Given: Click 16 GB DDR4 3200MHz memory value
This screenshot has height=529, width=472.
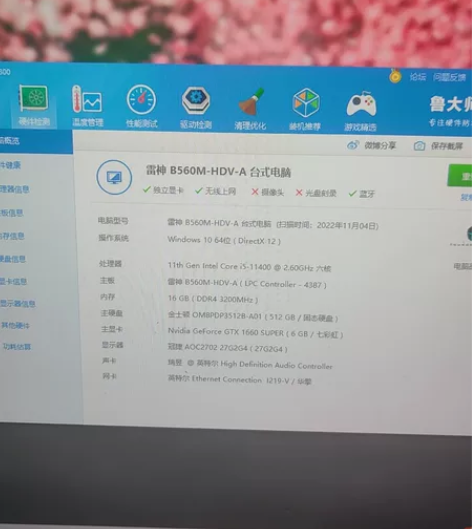Looking at the screenshot, I should 213,299.
